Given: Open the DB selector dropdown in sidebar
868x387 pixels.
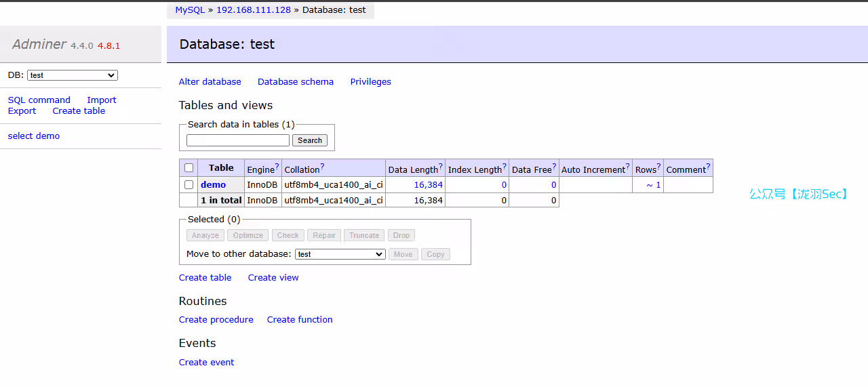Looking at the screenshot, I should point(73,75).
